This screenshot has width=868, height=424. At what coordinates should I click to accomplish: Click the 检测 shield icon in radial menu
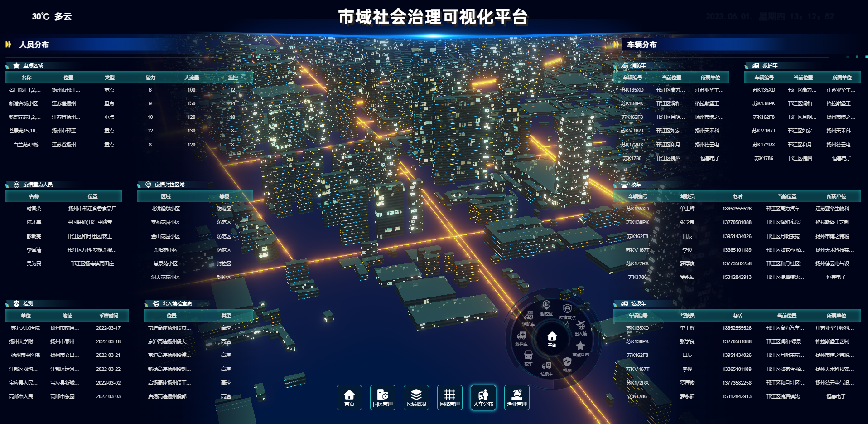pyautogui.click(x=567, y=362)
